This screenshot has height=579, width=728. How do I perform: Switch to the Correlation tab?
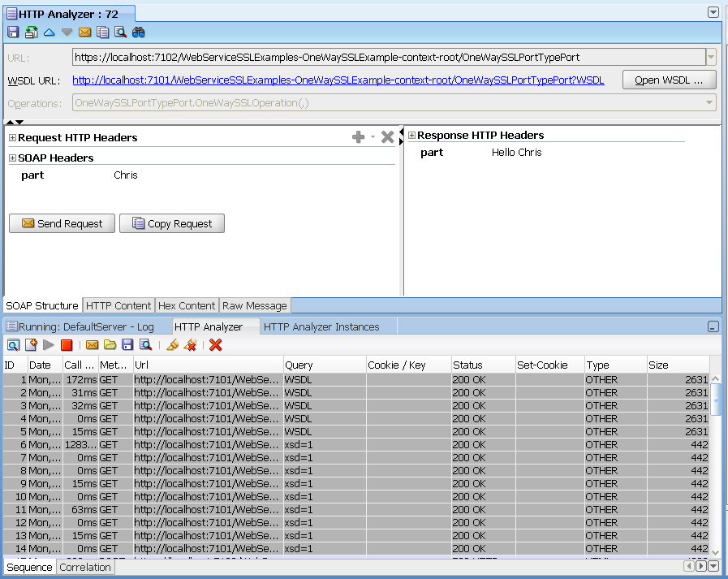coord(85,568)
